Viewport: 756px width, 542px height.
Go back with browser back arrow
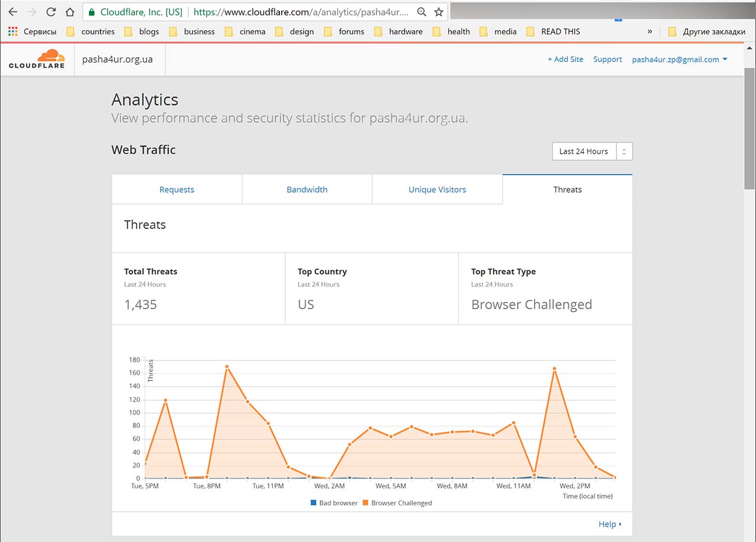[13, 12]
